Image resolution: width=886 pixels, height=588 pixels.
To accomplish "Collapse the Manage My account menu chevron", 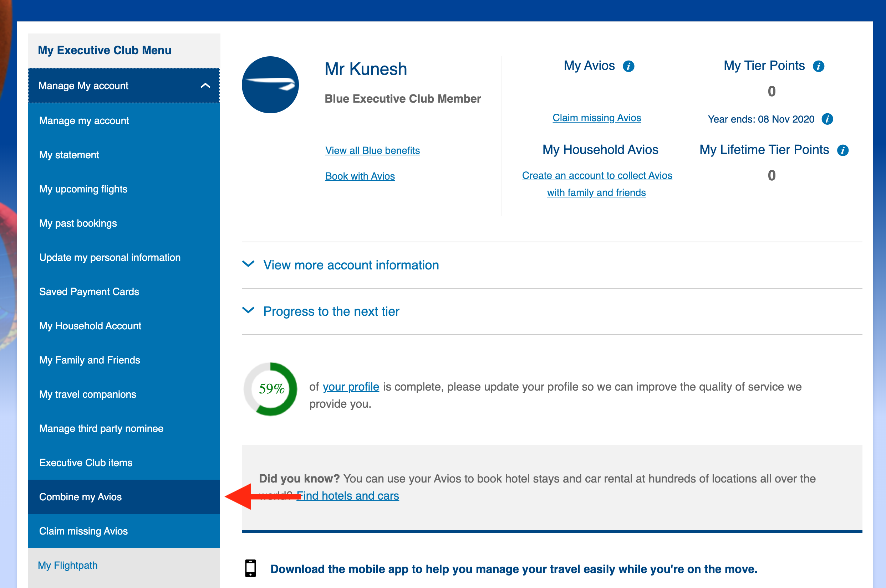I will pos(205,86).
